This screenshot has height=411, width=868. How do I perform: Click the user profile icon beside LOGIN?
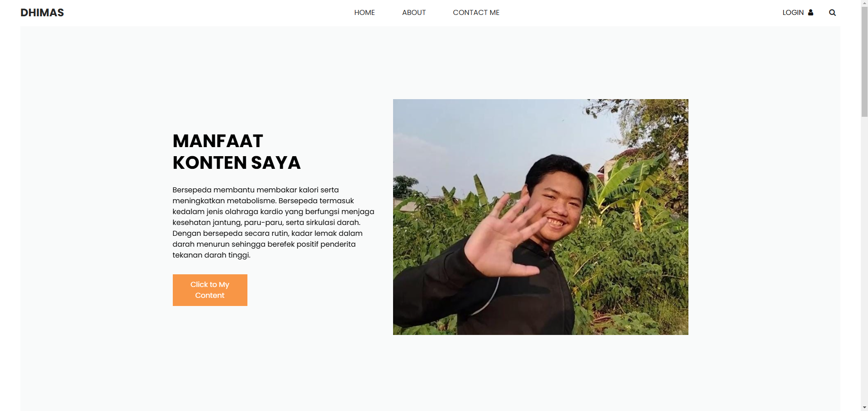pos(811,12)
